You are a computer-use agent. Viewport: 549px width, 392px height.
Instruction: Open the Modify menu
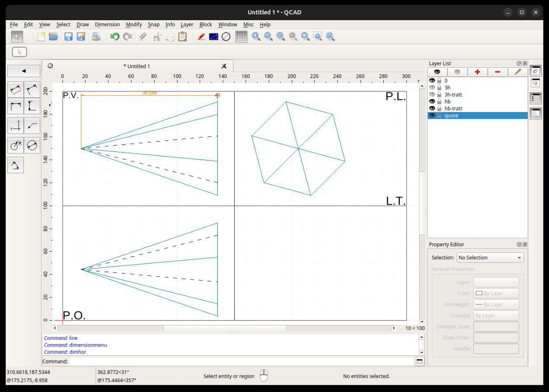click(x=134, y=24)
